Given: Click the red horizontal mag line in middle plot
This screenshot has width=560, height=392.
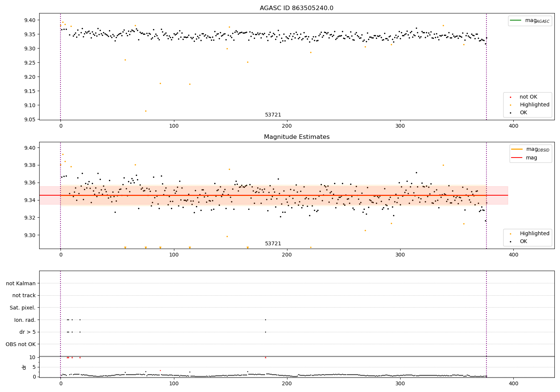Looking at the screenshot, I should [273, 195].
